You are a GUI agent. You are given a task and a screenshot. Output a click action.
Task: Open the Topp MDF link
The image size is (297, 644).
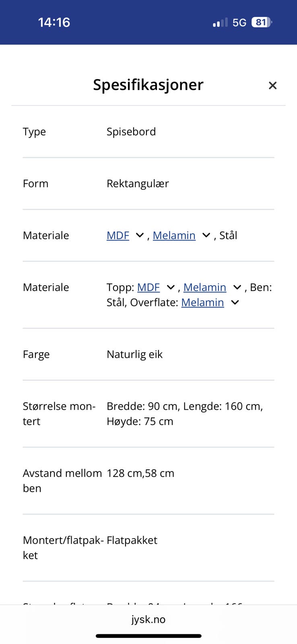[x=148, y=287]
